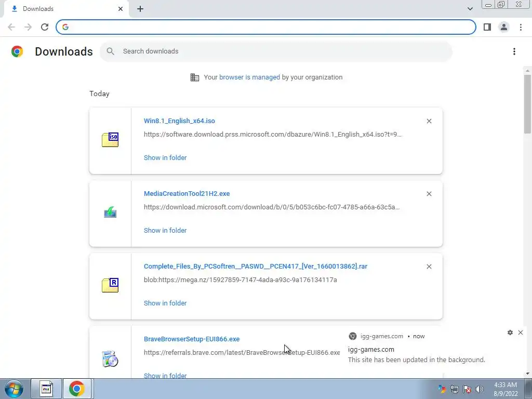Viewport: 532px width, 399px height.
Task: Open the pinned script/notepad taskbar app
Action: (x=46, y=389)
